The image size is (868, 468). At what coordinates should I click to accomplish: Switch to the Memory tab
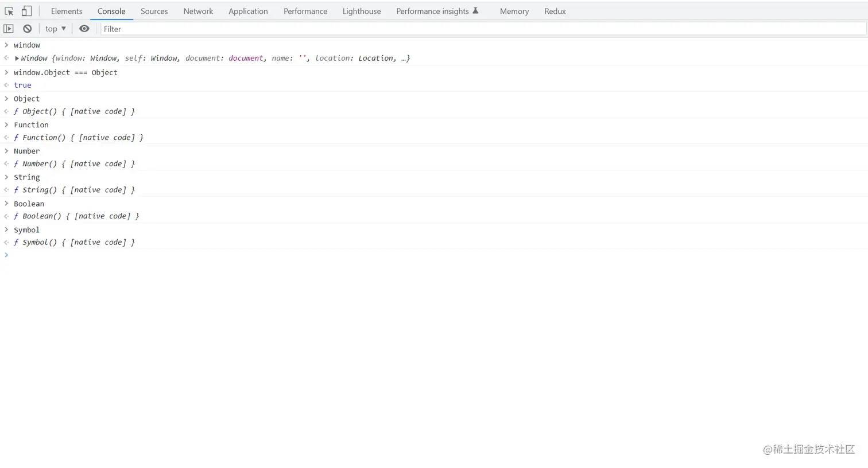514,11
